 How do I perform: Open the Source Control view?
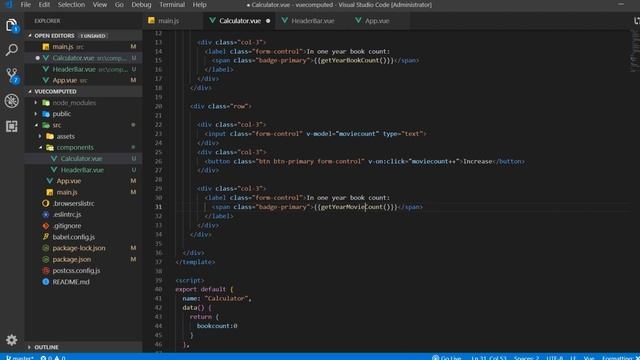pos(12,76)
